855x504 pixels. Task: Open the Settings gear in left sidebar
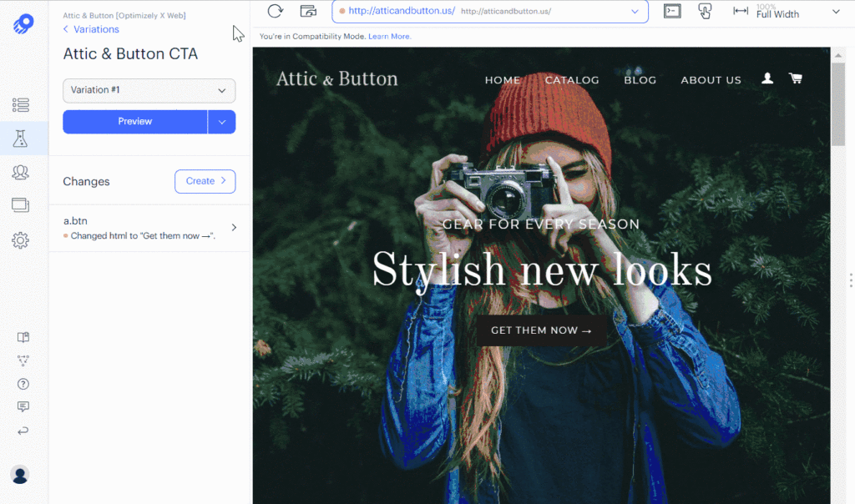pos(21,240)
